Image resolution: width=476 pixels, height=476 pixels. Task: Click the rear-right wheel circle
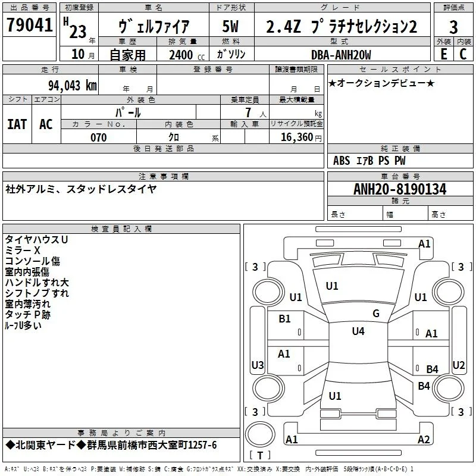click(449, 388)
